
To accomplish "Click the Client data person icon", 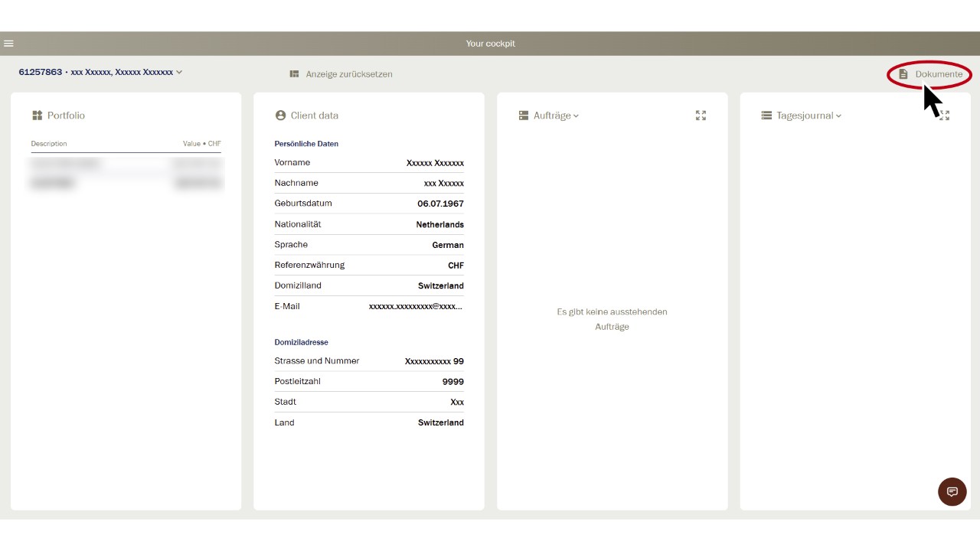I will 280,116.
